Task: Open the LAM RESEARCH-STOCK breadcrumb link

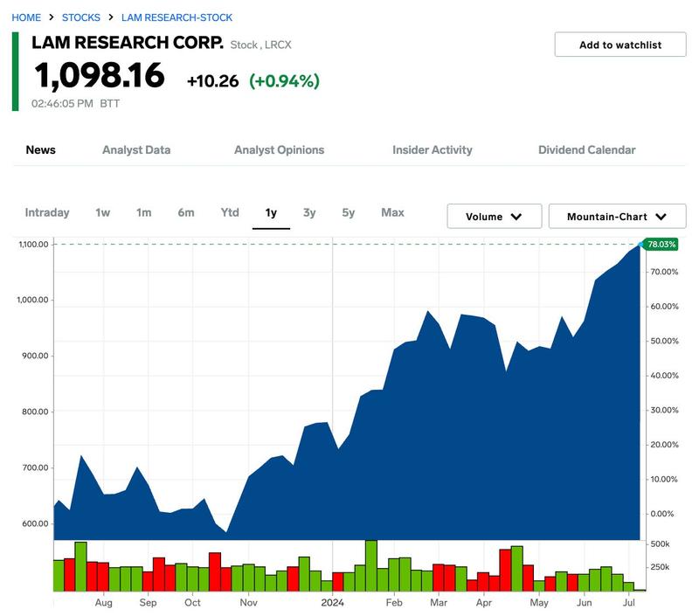Action: tap(177, 17)
